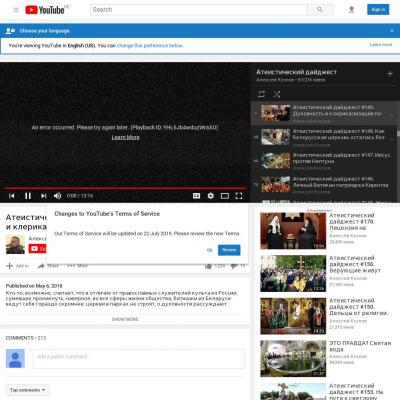Mute the video volume

[58, 196]
